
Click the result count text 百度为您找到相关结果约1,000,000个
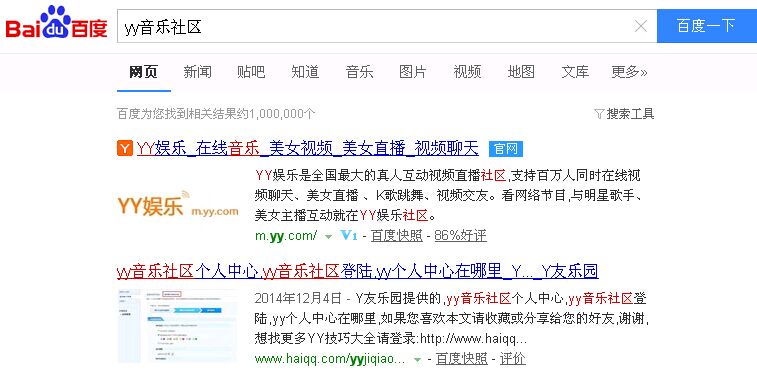pyautogui.click(x=216, y=114)
